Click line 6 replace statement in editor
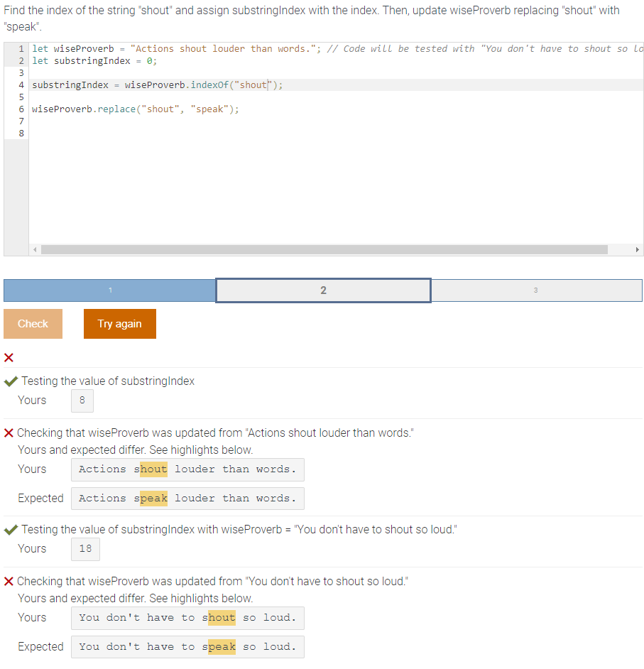Image resolution: width=644 pixels, height=669 pixels. (136, 109)
